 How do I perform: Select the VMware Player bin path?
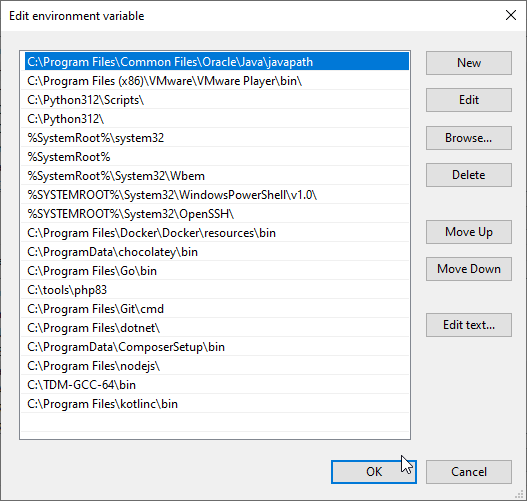(215, 81)
